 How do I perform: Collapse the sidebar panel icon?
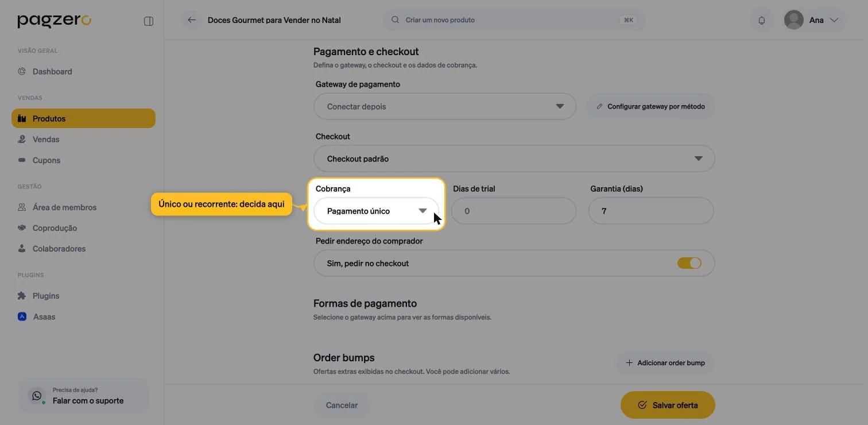[149, 21]
